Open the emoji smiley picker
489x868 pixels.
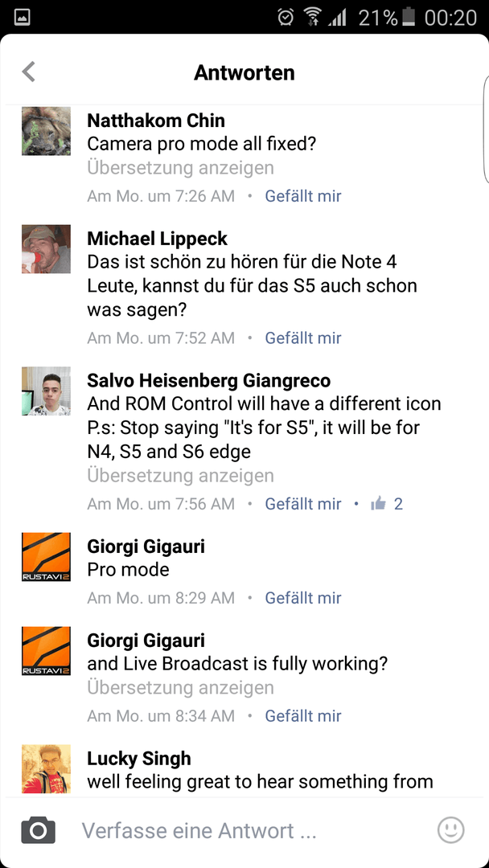pos(450,830)
